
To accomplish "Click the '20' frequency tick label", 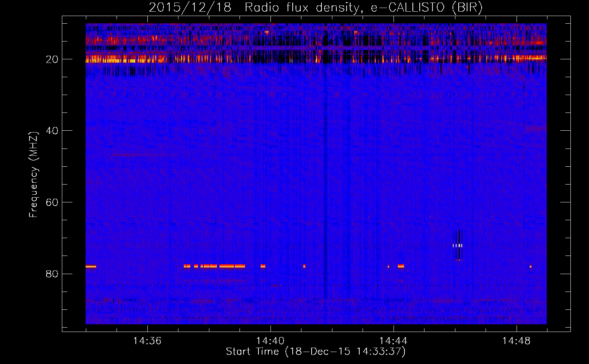I will [x=52, y=59].
